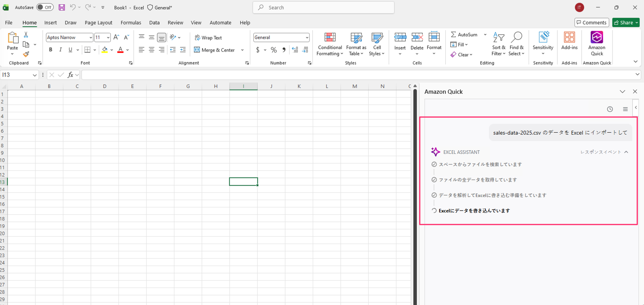This screenshot has width=644, height=305.
Task: Decrease the cell indent
Action: 172,50
